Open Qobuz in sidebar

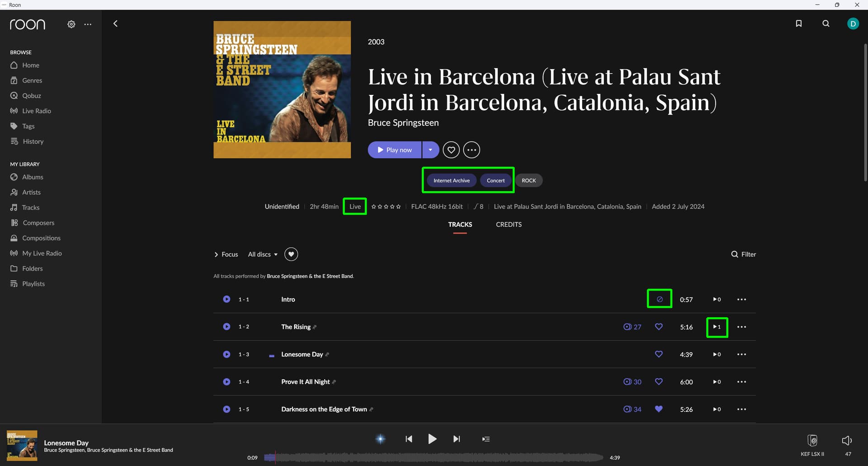32,96
